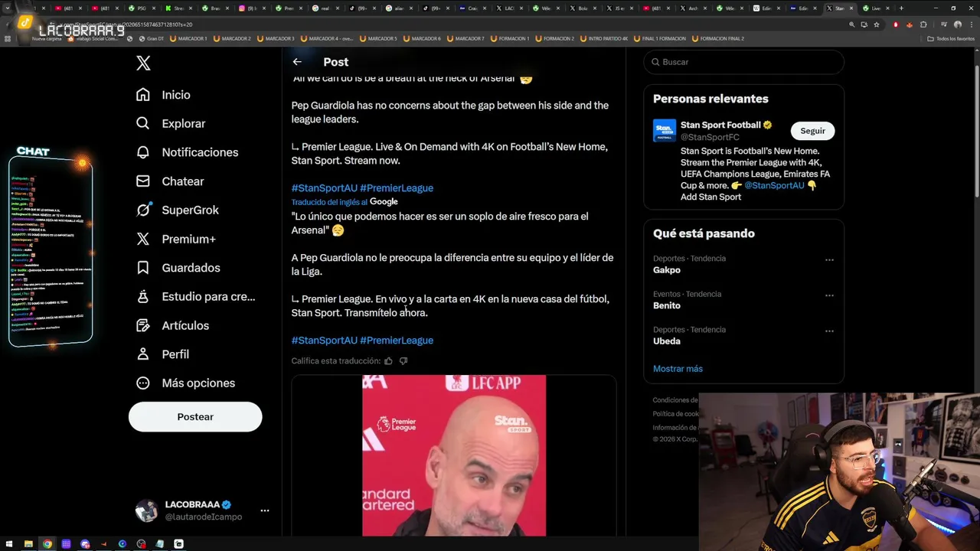Open FINAL 1 FORMACION bookmark
980x551 pixels.
coord(659,38)
